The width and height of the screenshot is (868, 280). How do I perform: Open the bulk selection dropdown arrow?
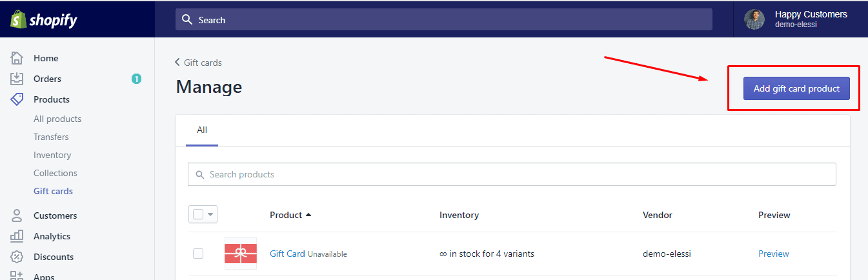coord(211,214)
